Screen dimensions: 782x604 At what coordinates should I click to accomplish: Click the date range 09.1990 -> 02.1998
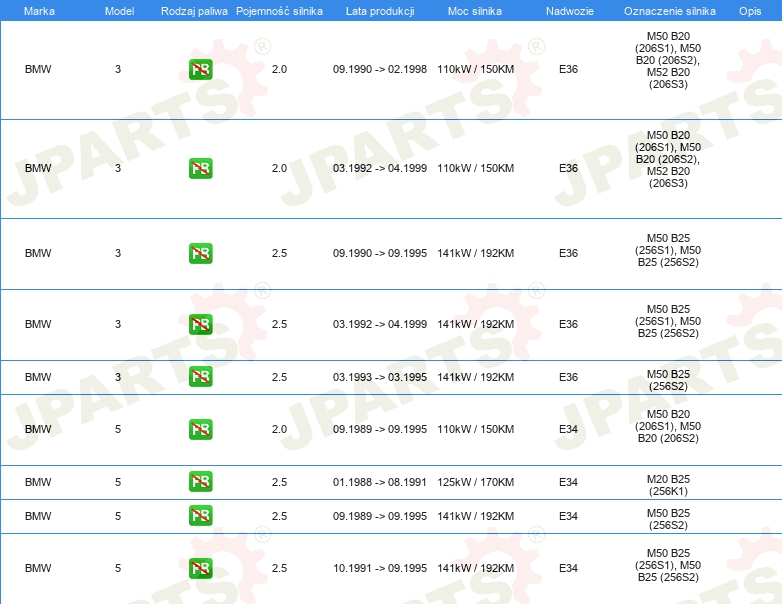click(x=380, y=69)
